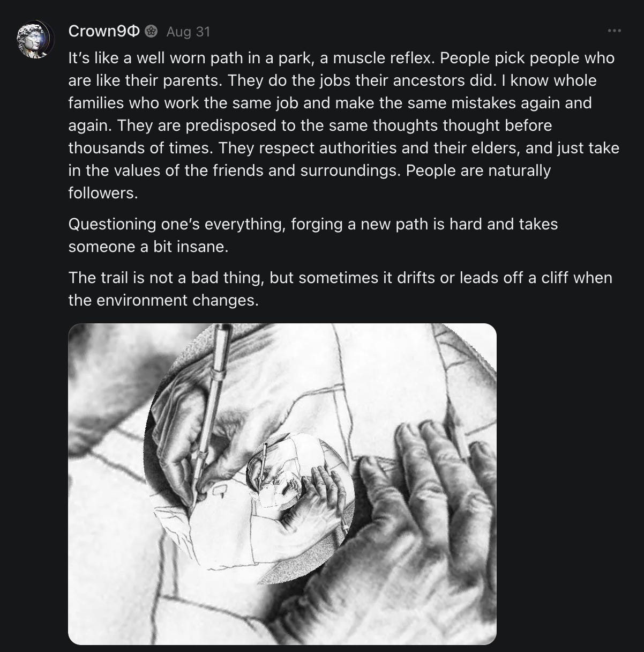644x652 pixels.
Task: Click the word "followers." ending the first paragraph
Action: [103, 193]
